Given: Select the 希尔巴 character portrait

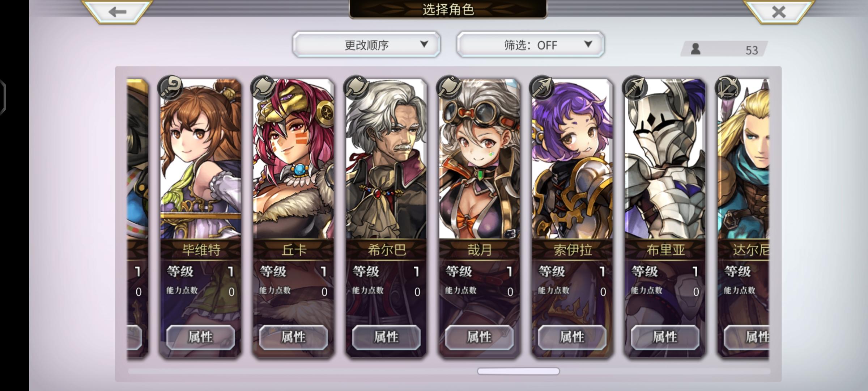Looking at the screenshot, I should [x=386, y=159].
